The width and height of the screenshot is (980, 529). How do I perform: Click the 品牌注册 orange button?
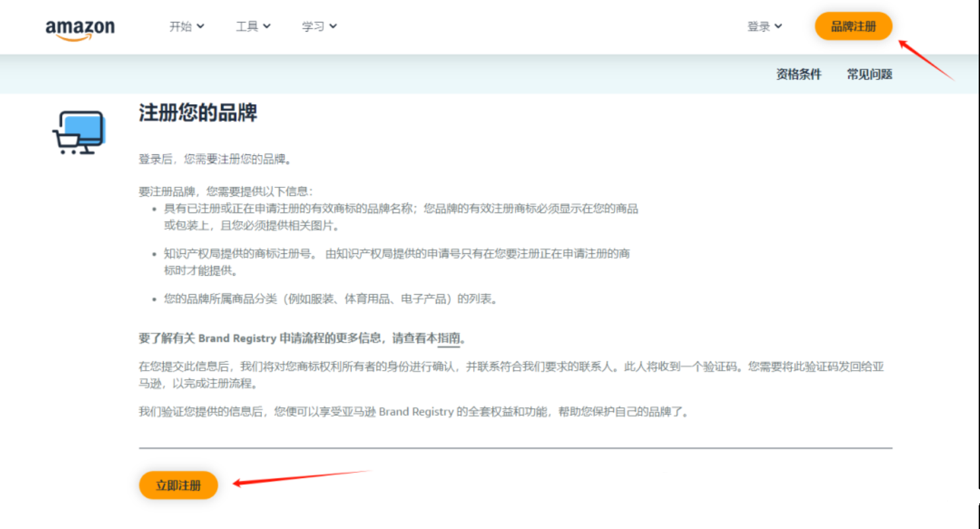point(853,26)
